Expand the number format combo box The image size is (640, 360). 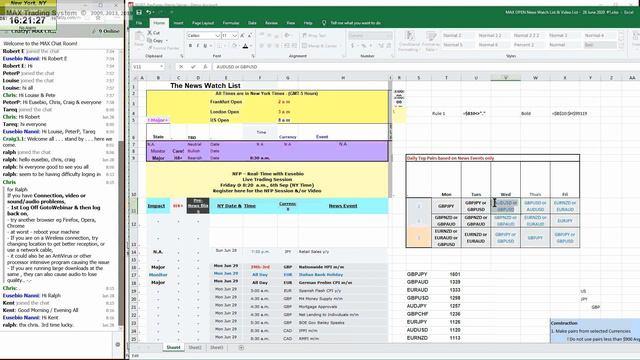click(x=371, y=36)
